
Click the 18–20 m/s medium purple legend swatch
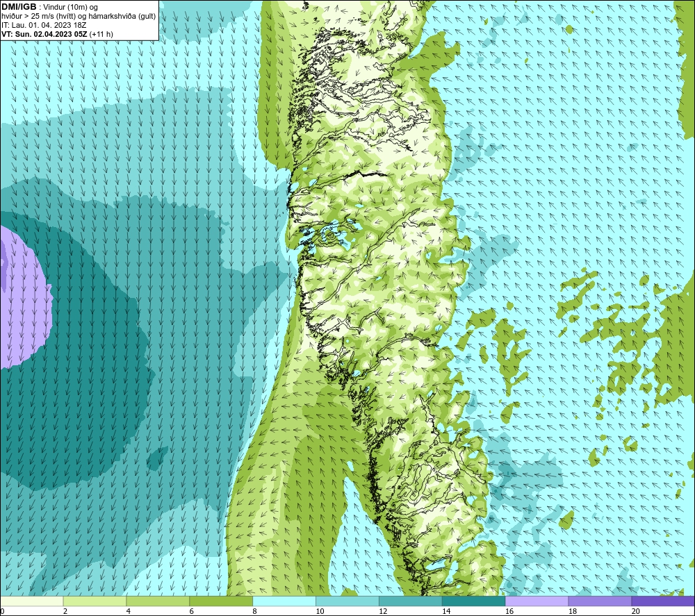(x=600, y=601)
